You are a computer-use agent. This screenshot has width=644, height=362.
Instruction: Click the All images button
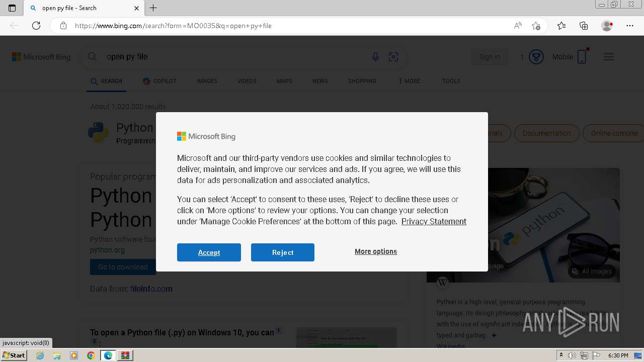[x=592, y=271]
